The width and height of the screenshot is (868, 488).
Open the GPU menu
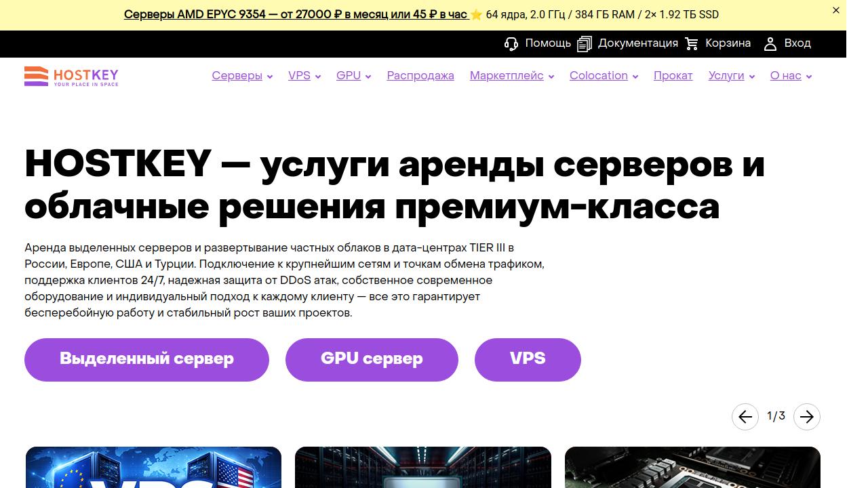tap(349, 76)
